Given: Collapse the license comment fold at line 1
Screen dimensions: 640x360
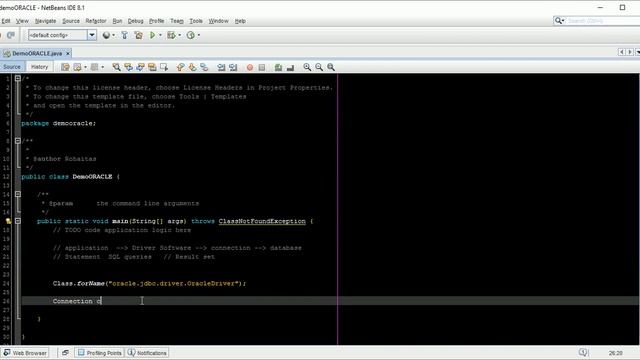Looking at the screenshot, I should pos(18,78).
